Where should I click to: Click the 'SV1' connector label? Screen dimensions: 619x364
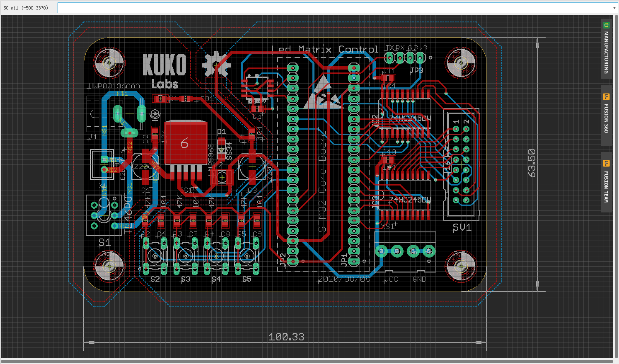coord(462,227)
